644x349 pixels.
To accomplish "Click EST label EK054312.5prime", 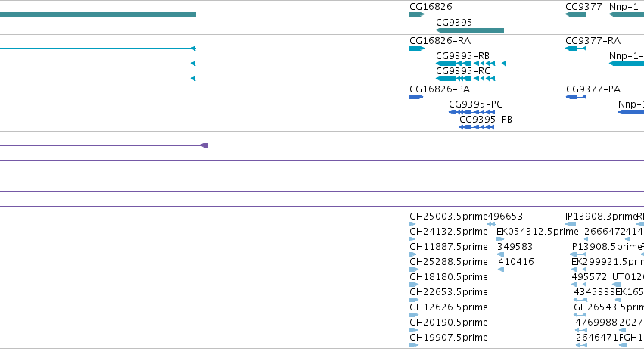I will [537, 232].
